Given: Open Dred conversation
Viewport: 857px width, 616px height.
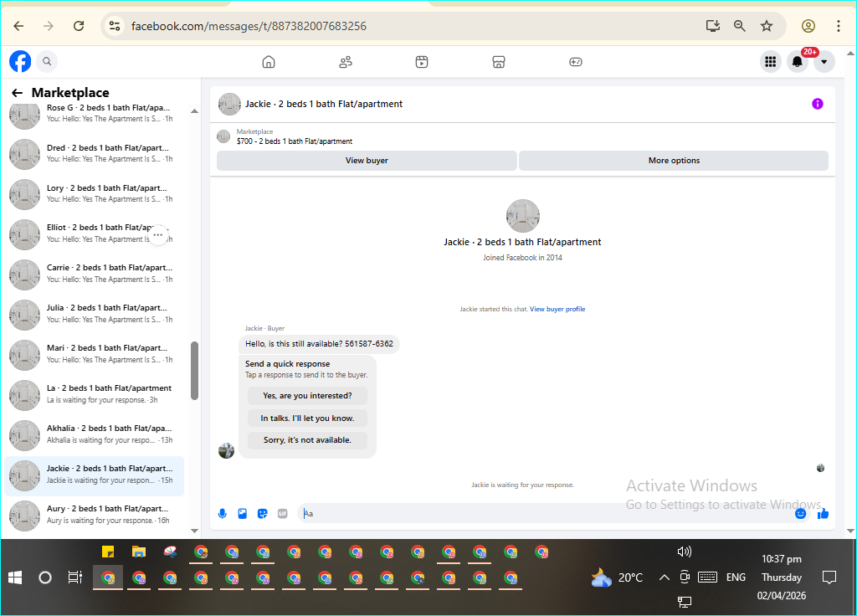Looking at the screenshot, I should tap(94, 154).
